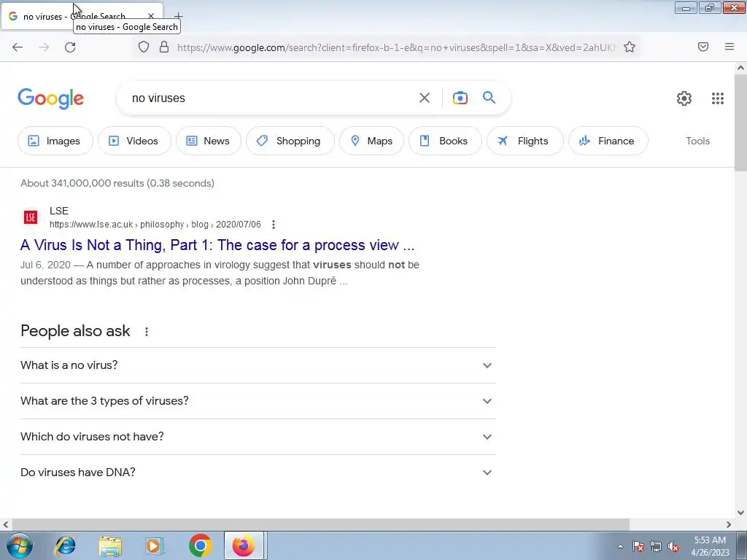Open Action Center flag icon

(x=638, y=546)
